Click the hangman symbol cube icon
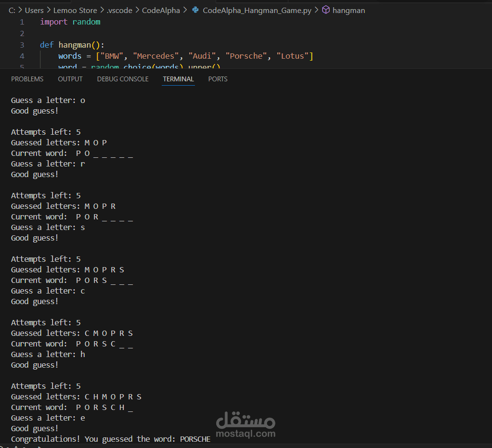Viewport: 492px width, 448px height. (326, 10)
